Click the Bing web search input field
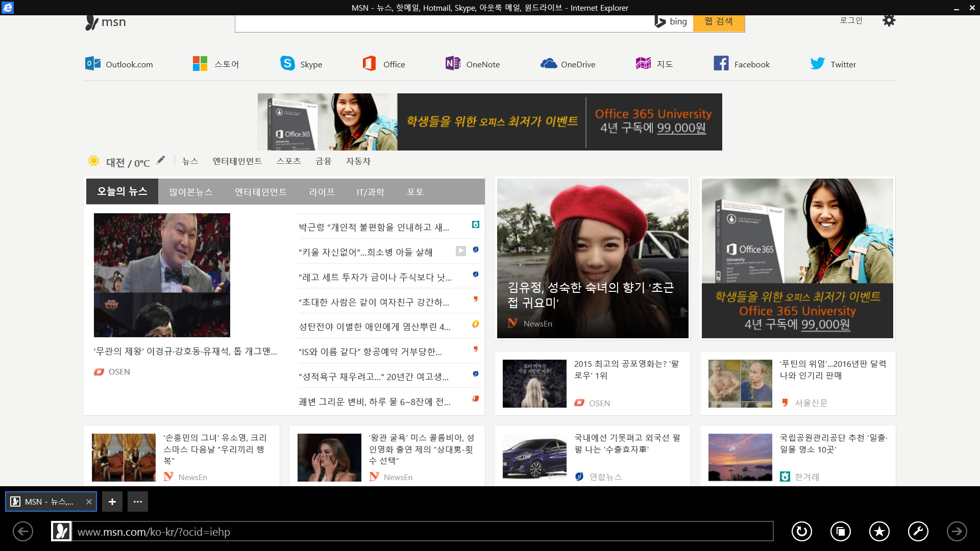This screenshot has height=551, width=980. click(x=444, y=22)
